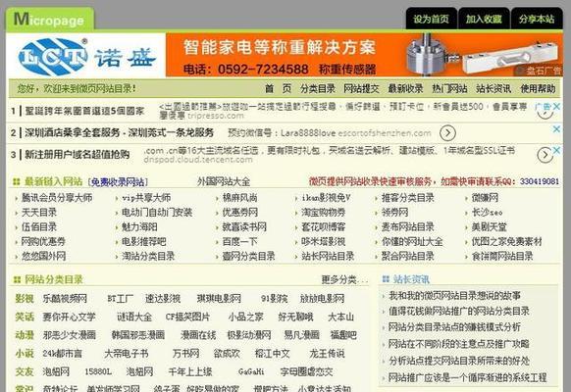Viewport: 571px width, 392px height.
Task: Open the 新注册用户域名超值抢购 ad title
Action: [x=78, y=155]
